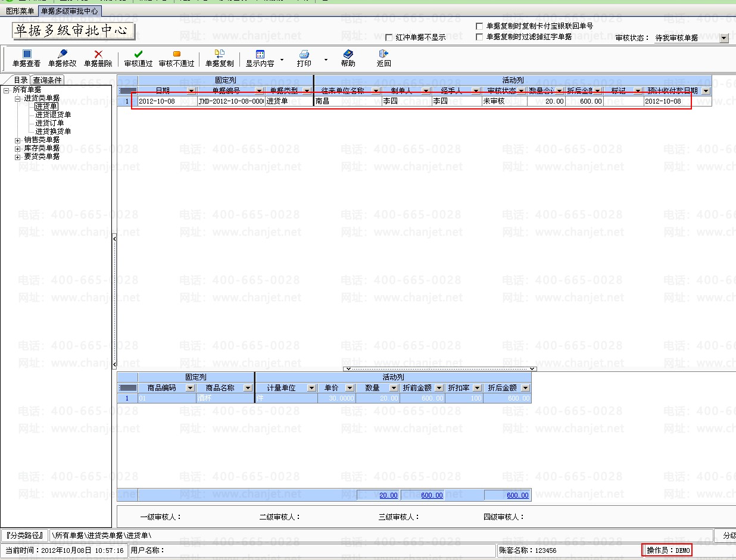Reject document with 审核不通过 icon
The image size is (736, 560).
point(176,54)
